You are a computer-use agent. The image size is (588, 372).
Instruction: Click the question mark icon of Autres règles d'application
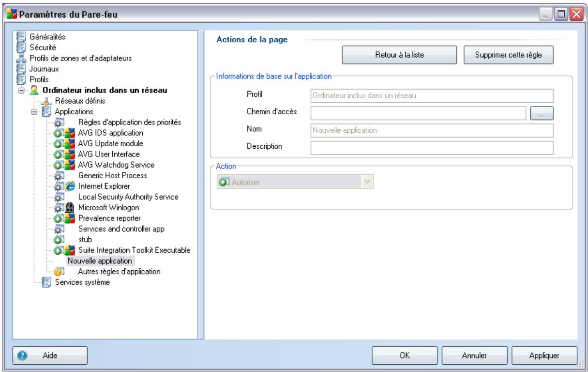[x=60, y=271]
